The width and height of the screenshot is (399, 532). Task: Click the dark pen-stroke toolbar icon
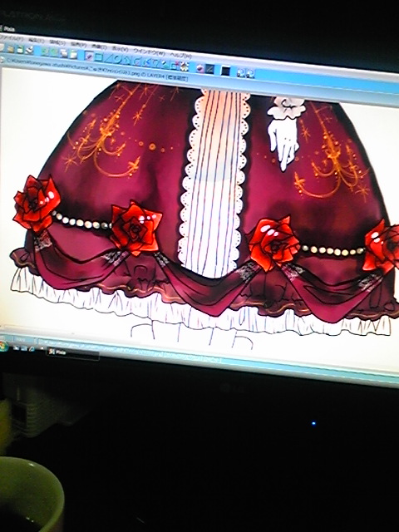coord(210,69)
